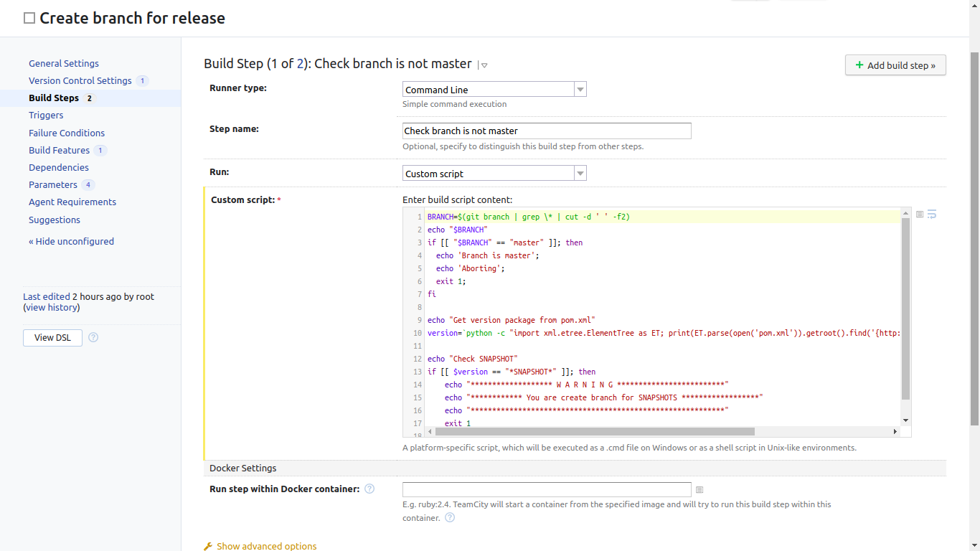980x551 pixels.
Task: Click into the Step name text field
Action: coord(547,131)
